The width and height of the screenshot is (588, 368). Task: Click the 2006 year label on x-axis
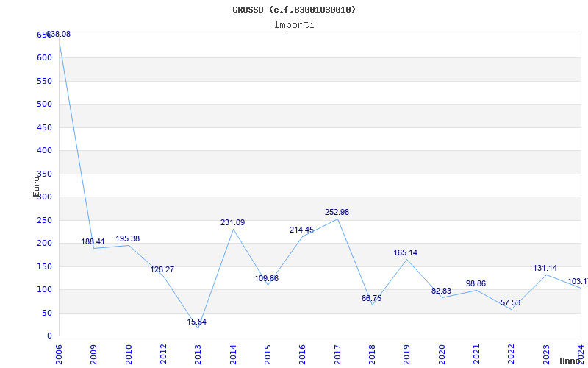59,355
